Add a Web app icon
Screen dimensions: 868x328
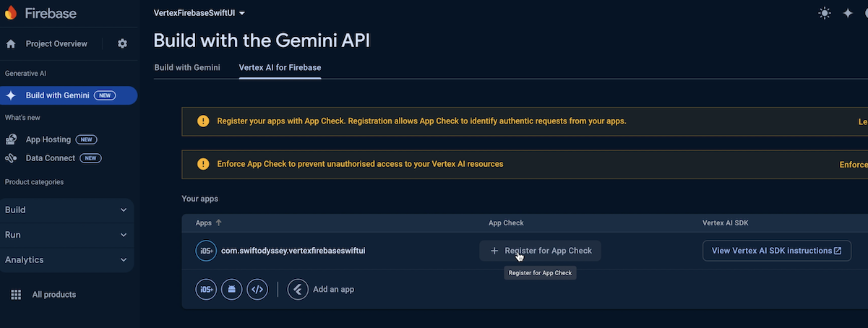point(257,290)
